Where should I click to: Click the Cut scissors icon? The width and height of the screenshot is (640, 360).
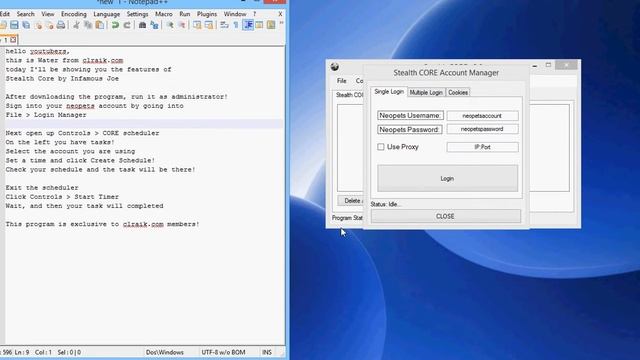[x=76, y=25]
